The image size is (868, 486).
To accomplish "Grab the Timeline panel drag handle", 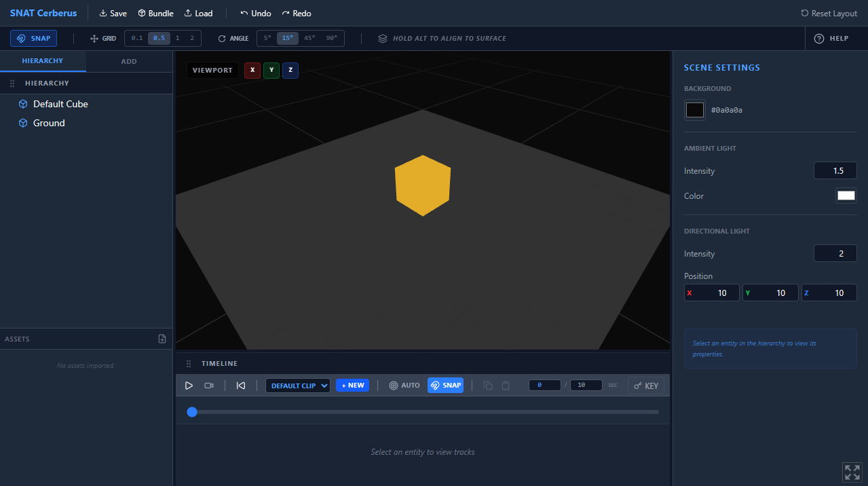I will [189, 364].
